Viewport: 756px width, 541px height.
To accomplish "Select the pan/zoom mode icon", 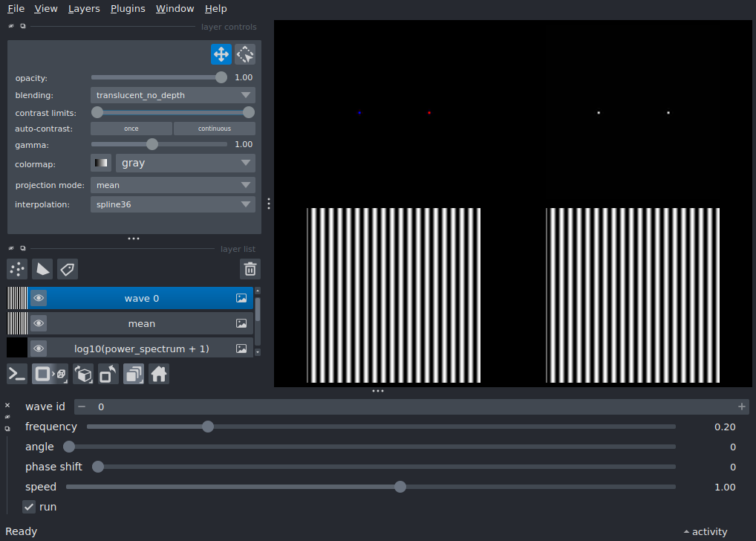I will (x=221, y=54).
